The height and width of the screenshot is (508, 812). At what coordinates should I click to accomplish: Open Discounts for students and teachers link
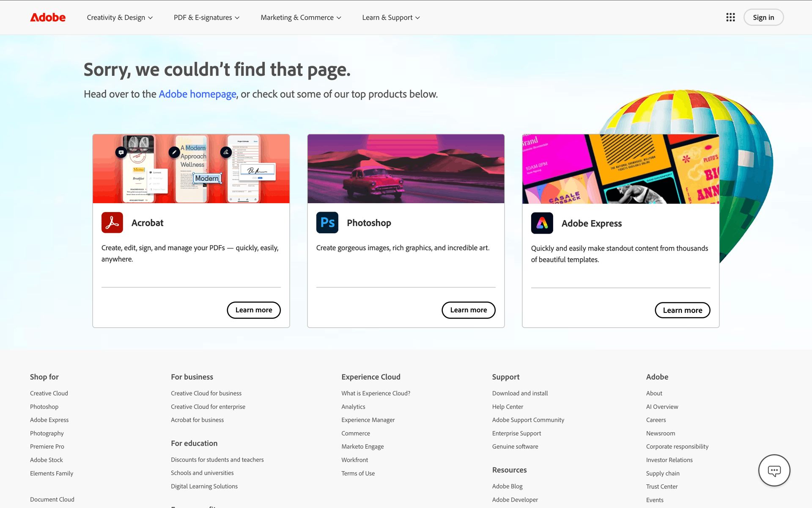coord(217,460)
